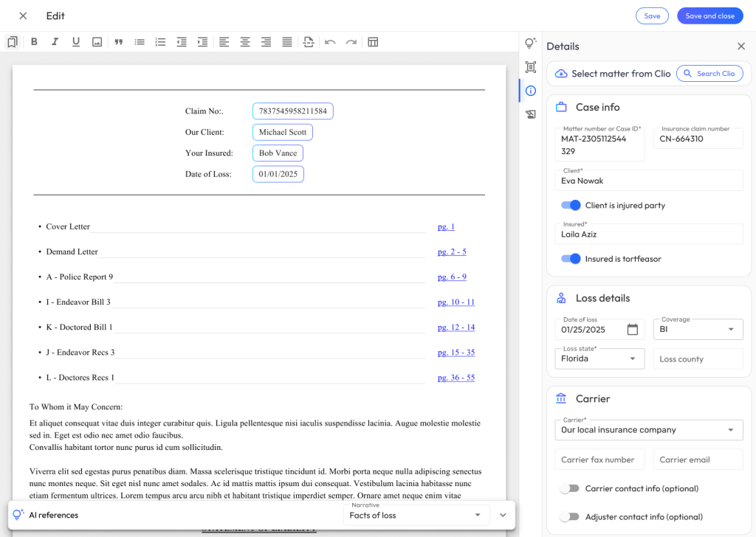Click the undo arrow
The height and width of the screenshot is (537, 756).
click(x=330, y=42)
